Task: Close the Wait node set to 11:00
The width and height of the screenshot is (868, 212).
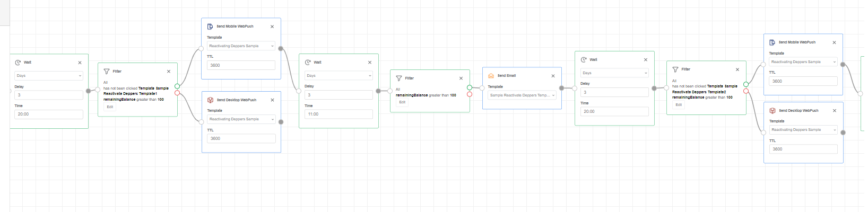Action: [370, 63]
